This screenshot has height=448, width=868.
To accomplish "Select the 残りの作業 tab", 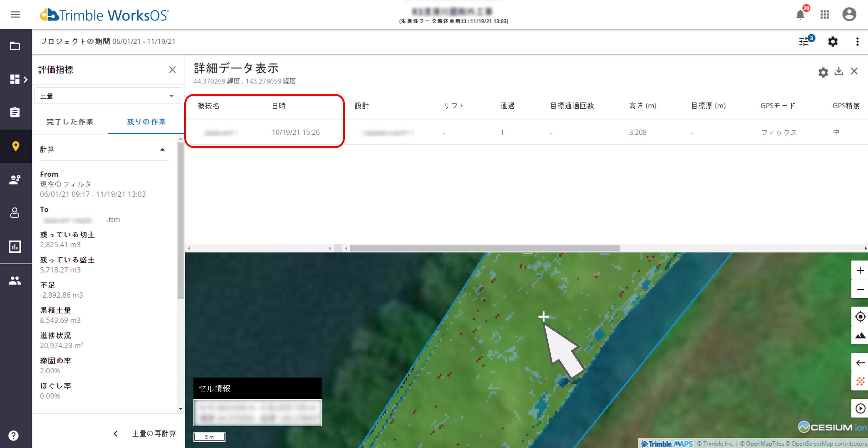I will pos(146,122).
